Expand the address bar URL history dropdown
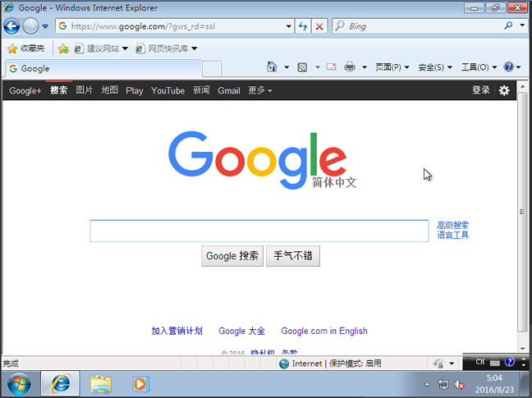Image resolution: width=532 pixels, height=398 pixels. pos(288,26)
